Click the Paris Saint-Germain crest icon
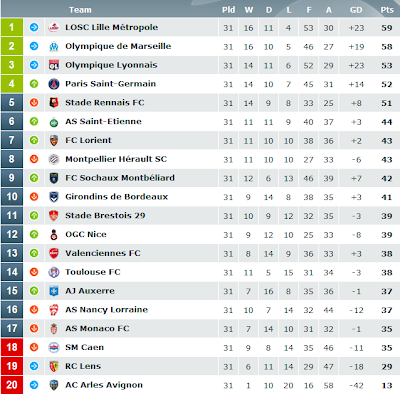Image resolution: width=400 pixels, height=394 pixels. point(54,84)
